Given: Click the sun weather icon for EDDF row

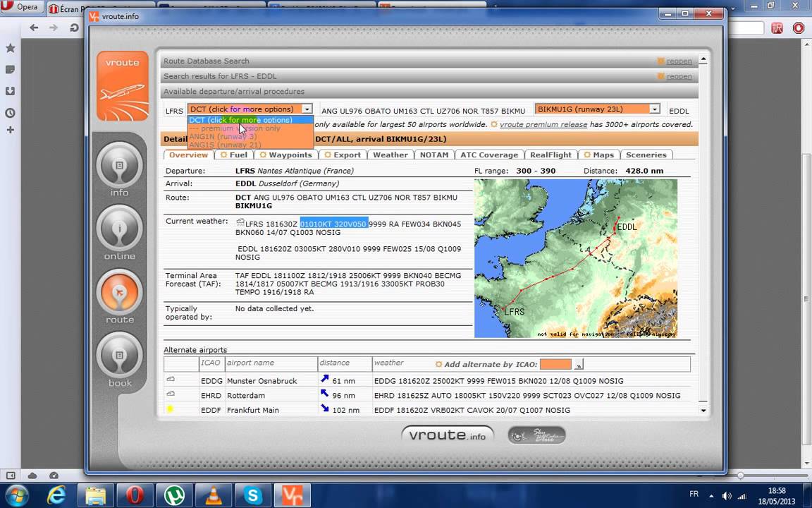Looking at the screenshot, I should (170, 409).
